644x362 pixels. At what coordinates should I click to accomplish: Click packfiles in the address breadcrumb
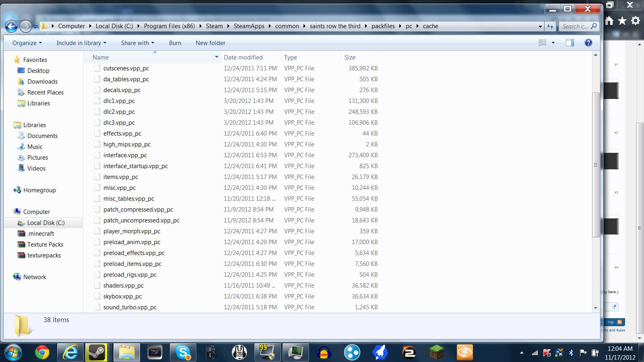click(x=383, y=26)
